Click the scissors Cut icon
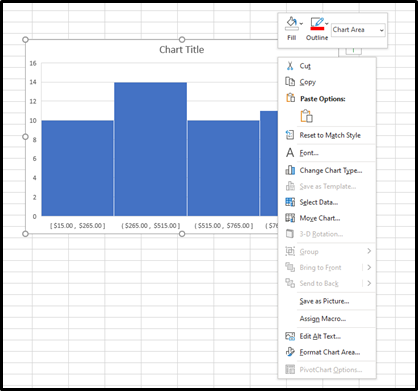 click(x=290, y=66)
